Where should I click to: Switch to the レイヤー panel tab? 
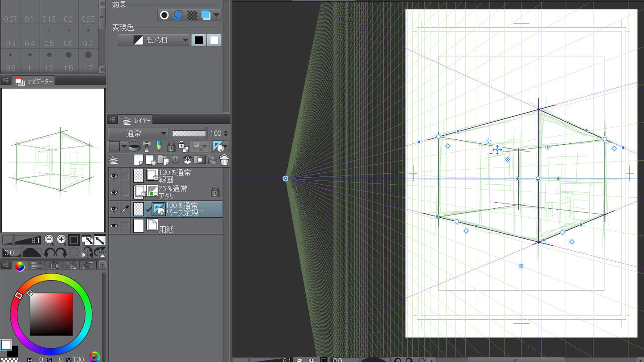point(136,120)
